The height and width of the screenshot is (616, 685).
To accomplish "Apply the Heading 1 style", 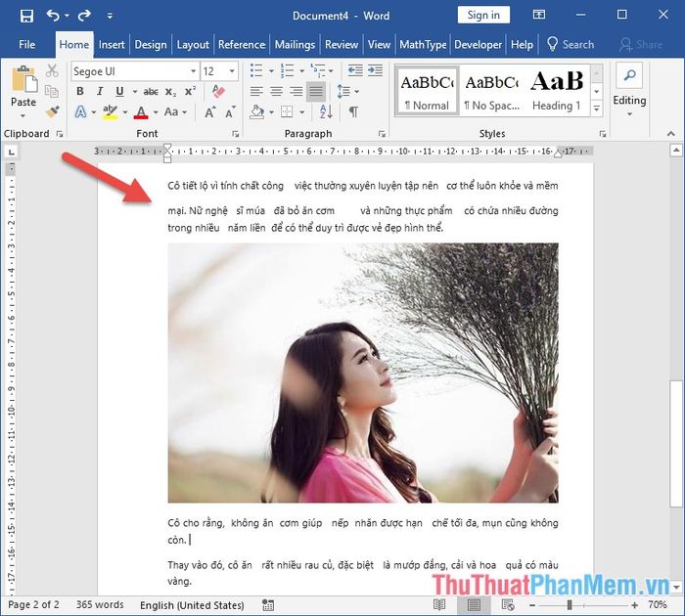I will [x=556, y=91].
